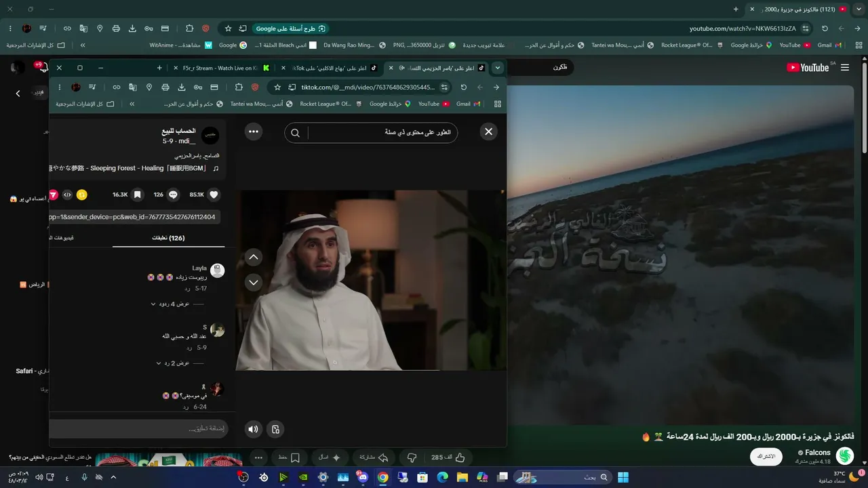
Task: Open All Bookmarks folder in YouTube window
Action: (x=36, y=45)
